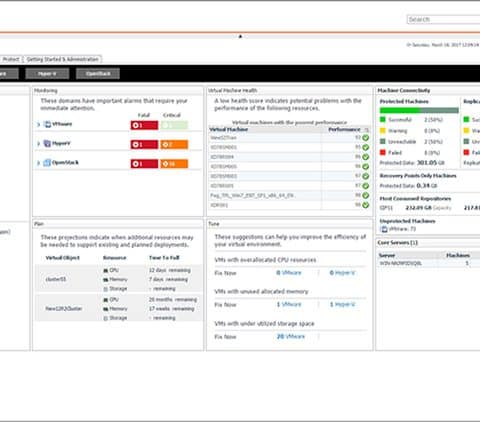Open OpenStack critical alarms orange badge
This screenshot has height=422, width=480.
[174, 164]
